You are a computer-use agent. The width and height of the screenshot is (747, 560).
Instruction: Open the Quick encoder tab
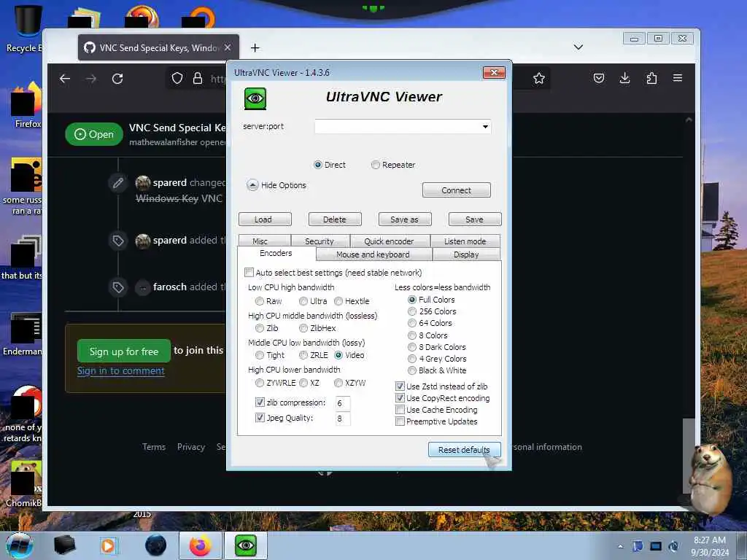click(390, 241)
